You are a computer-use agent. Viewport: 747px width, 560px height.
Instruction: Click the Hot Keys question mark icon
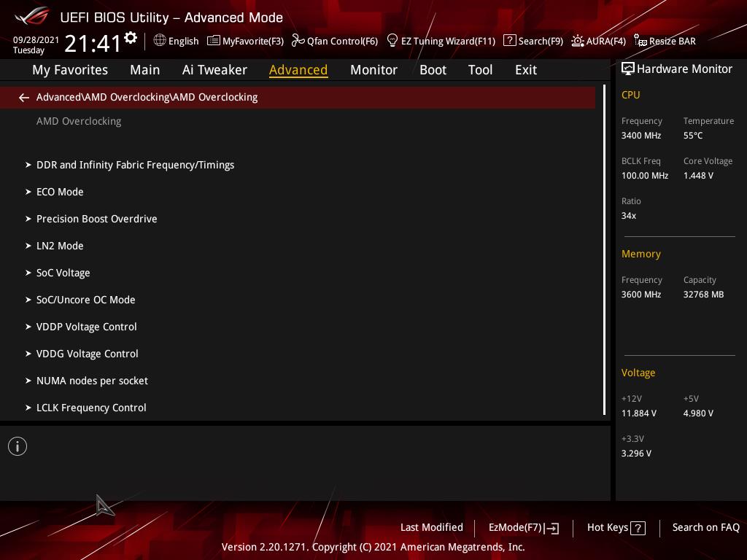(x=638, y=529)
